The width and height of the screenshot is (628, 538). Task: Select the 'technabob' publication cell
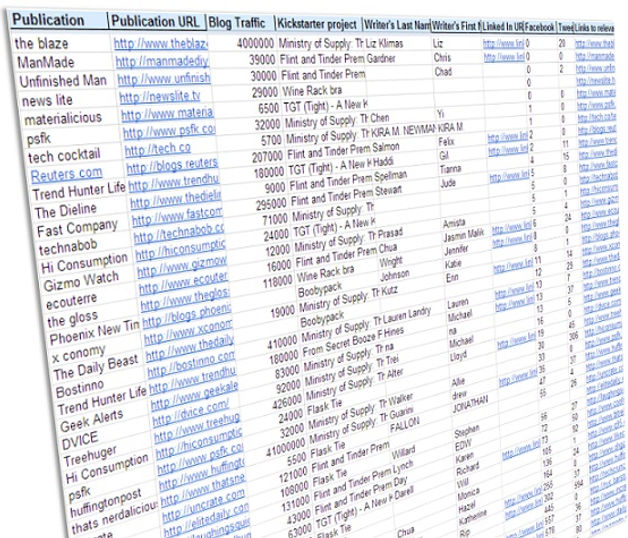click(x=68, y=247)
